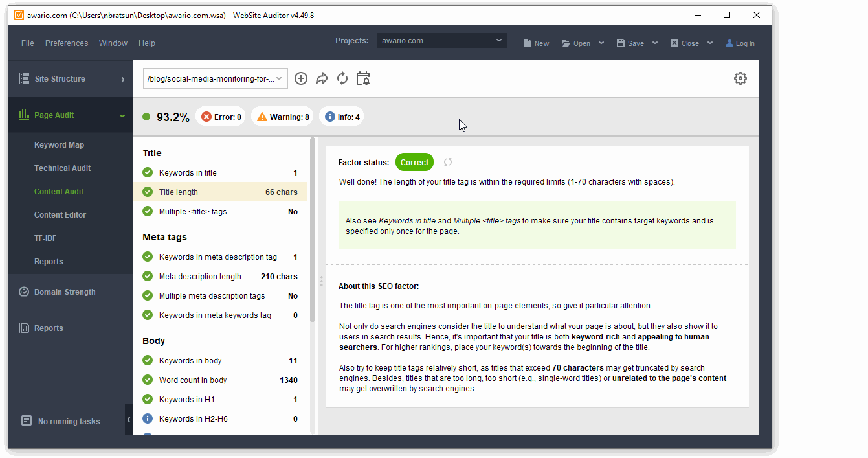
Task: Filter factors by Error: 0
Action: [x=221, y=117]
